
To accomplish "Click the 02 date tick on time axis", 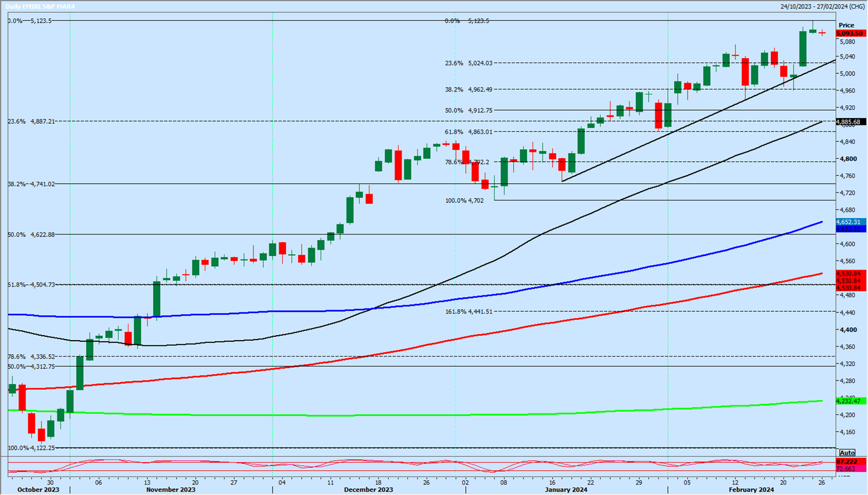I will pos(465,483).
